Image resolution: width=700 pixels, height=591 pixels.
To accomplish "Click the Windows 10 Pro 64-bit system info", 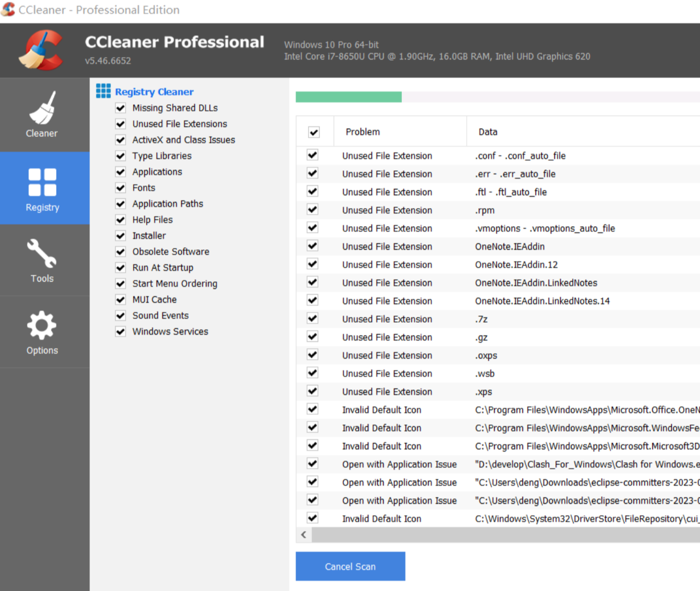I will click(x=331, y=45).
